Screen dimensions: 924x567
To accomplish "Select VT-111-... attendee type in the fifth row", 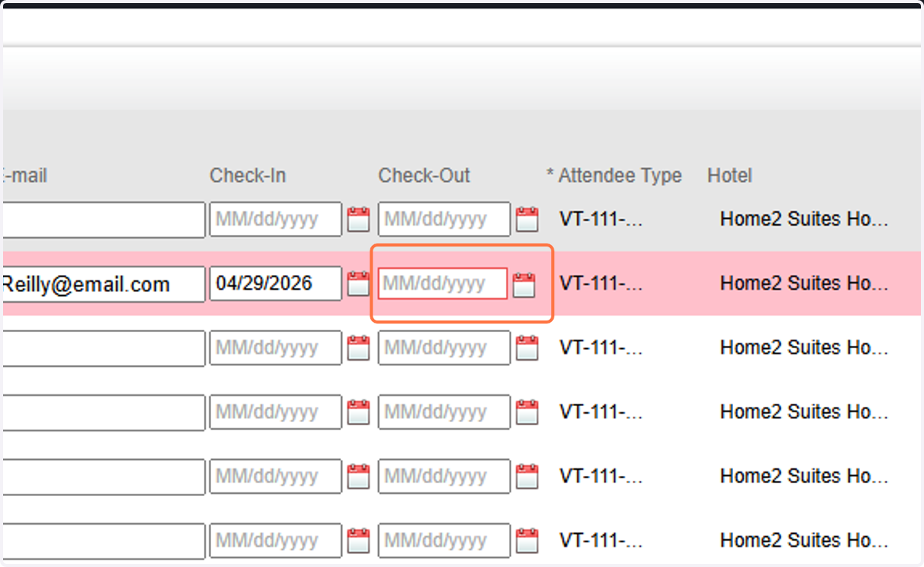I will [x=601, y=477].
